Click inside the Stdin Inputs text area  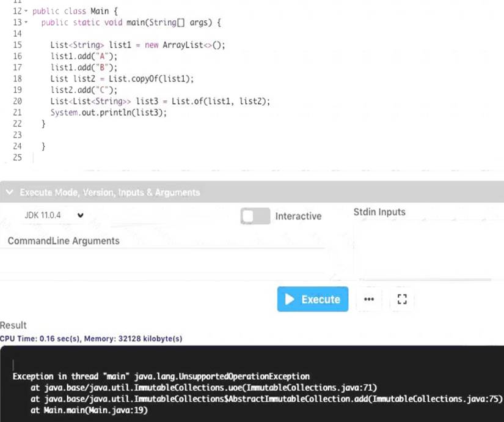(x=429, y=250)
